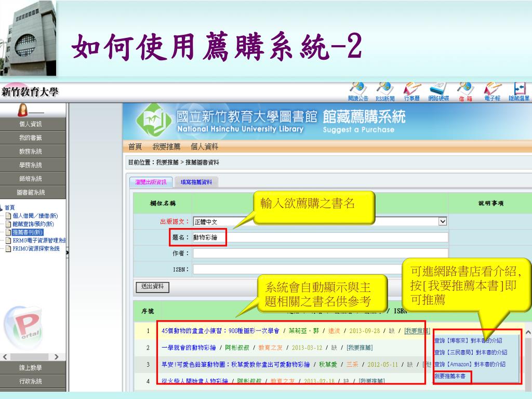Switch to the 填寫推薦資料 tab
532x399 pixels.
(196, 182)
